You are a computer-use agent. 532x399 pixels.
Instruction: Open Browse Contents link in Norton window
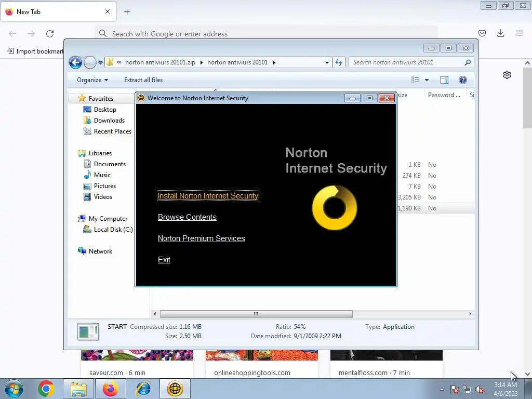[x=187, y=217]
